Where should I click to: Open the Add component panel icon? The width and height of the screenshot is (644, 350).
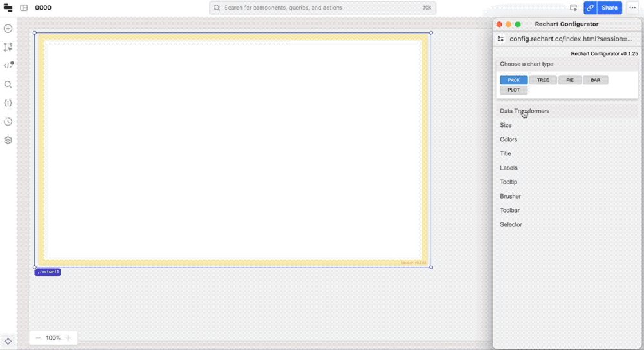[x=8, y=29]
